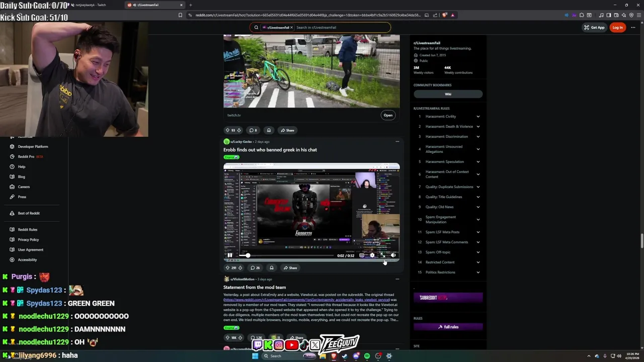Open Help in left sidebar
The image size is (644, 362).
22,167
